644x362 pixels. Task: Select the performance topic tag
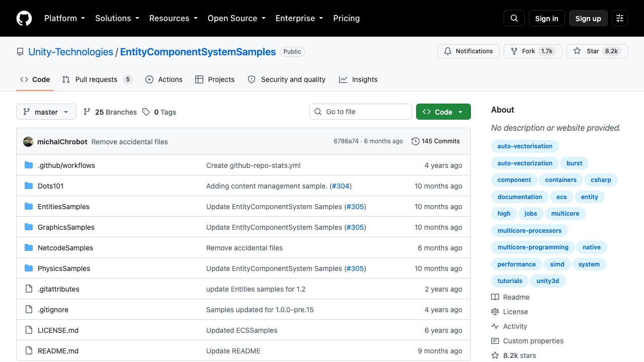click(x=517, y=264)
